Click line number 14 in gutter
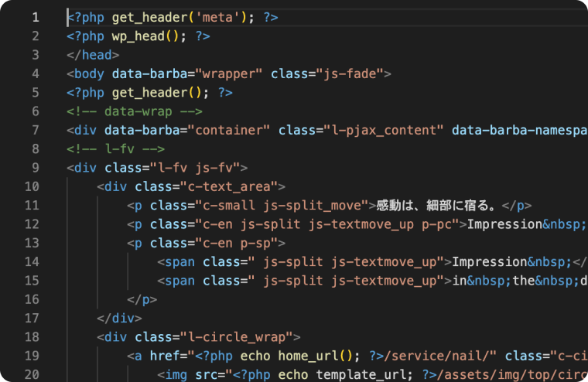 pos(32,261)
